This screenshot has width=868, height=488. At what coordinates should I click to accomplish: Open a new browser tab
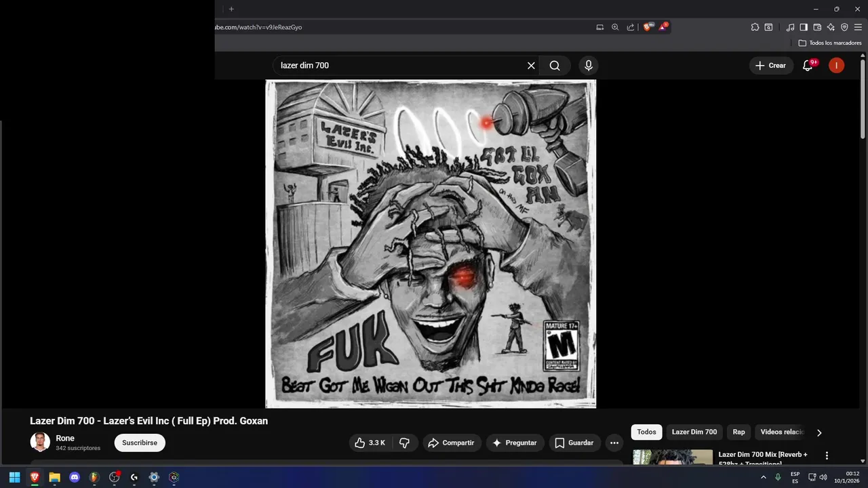point(231,9)
